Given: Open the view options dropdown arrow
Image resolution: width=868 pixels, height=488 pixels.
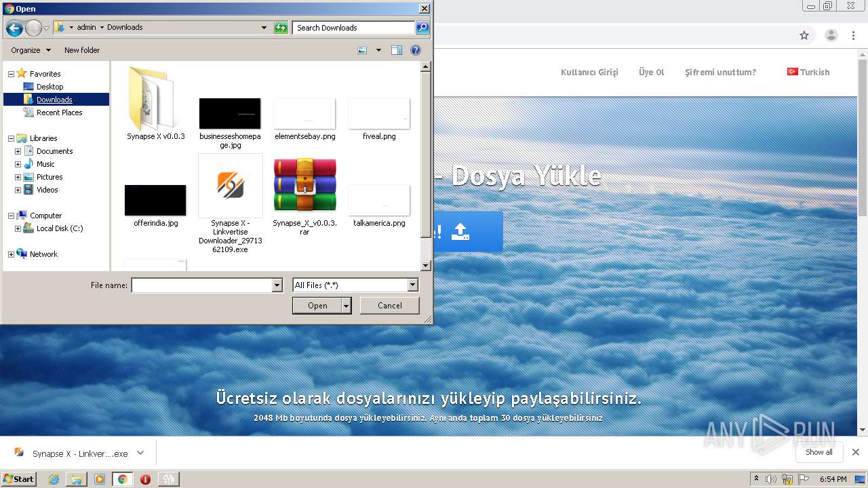Looking at the screenshot, I should (378, 50).
